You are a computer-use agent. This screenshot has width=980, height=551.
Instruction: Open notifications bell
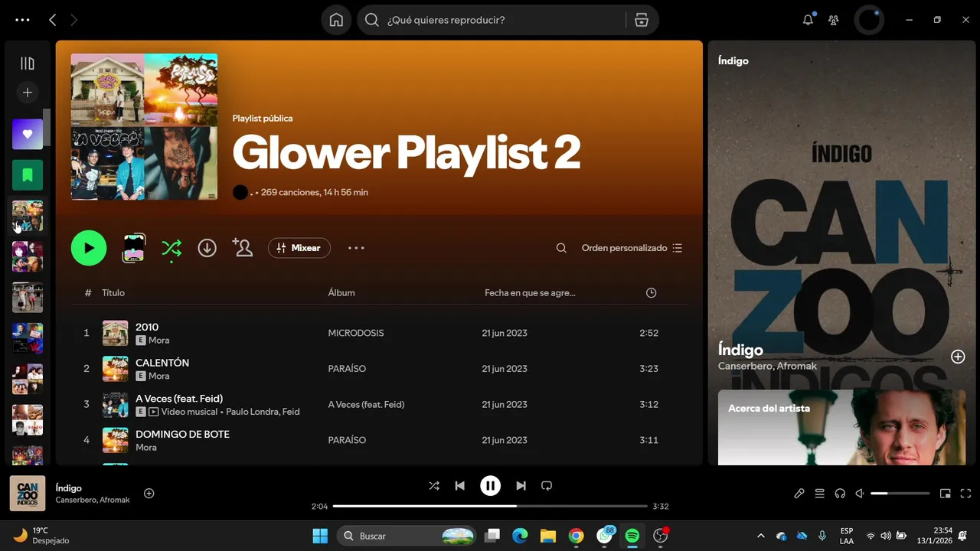click(x=808, y=20)
